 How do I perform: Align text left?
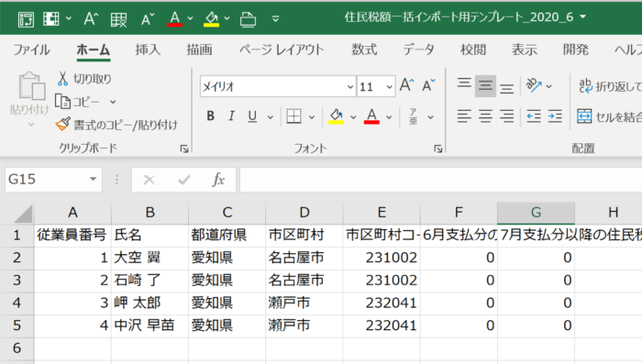[x=464, y=116]
